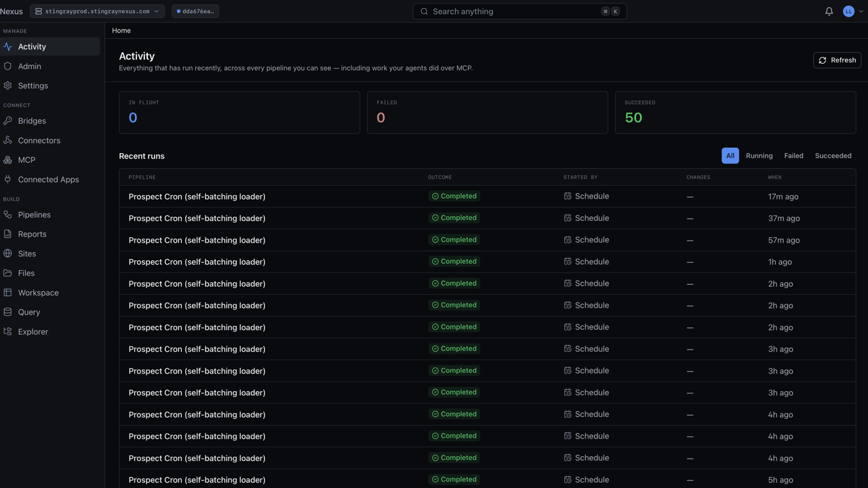Open the dda676ea commit badge
This screenshot has height=488, width=868.
point(195,12)
